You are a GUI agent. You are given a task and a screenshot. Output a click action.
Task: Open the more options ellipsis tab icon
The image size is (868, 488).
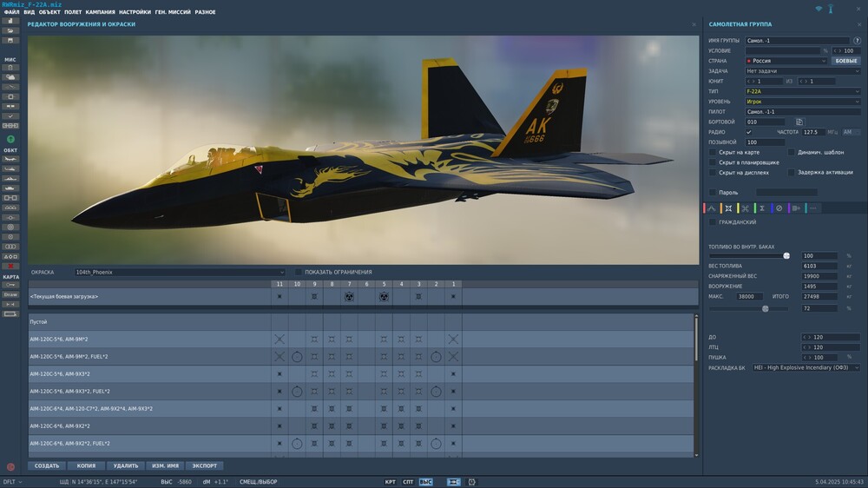(812, 208)
